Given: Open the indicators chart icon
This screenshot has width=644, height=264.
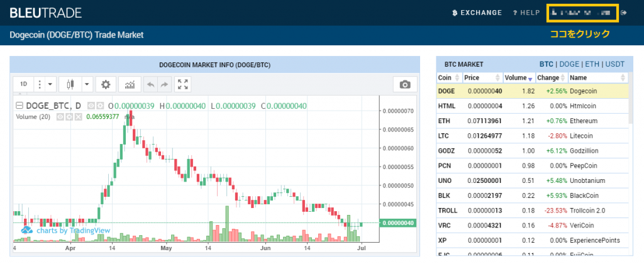Looking at the screenshot, I should pos(130,85).
